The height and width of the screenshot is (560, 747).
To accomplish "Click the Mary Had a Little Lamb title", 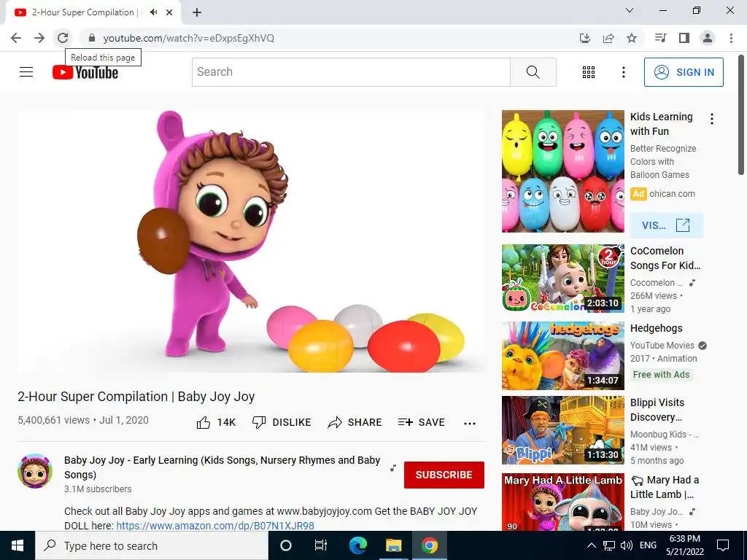I will pos(665,487).
